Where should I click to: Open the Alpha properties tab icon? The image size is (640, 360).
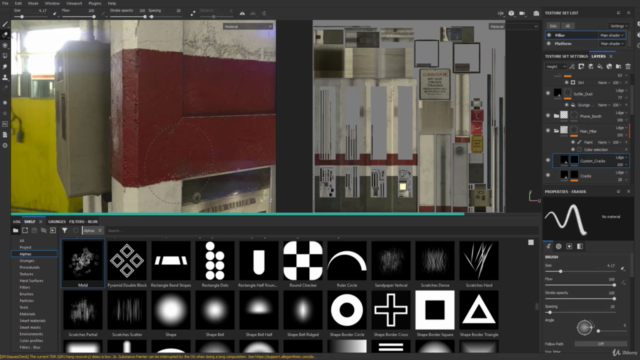pyautogui.click(x=559, y=247)
